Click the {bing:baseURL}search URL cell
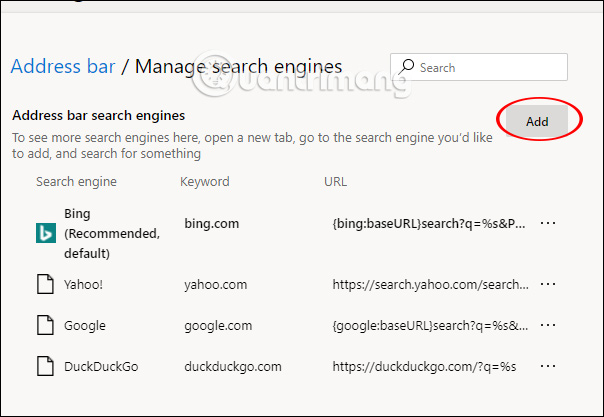 [429, 223]
